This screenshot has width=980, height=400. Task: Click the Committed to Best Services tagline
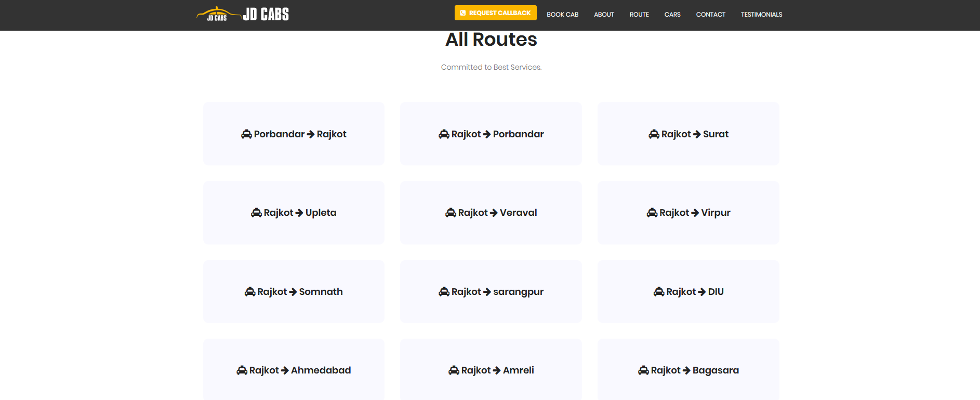pyautogui.click(x=491, y=67)
